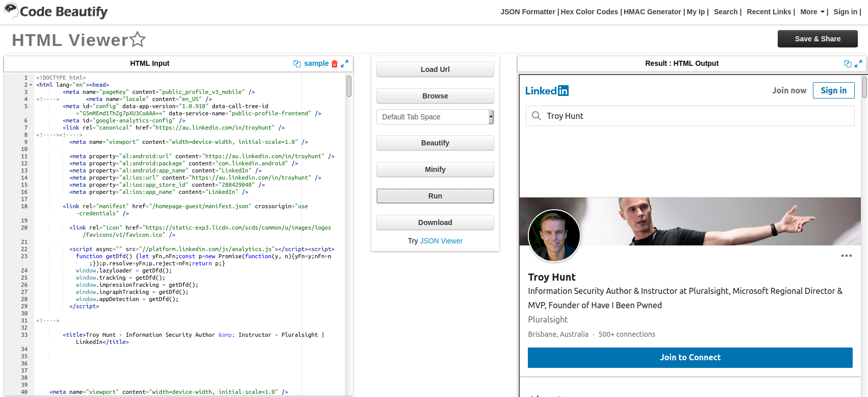Open the three-dot menu on Troy Hunt profile

tap(847, 256)
